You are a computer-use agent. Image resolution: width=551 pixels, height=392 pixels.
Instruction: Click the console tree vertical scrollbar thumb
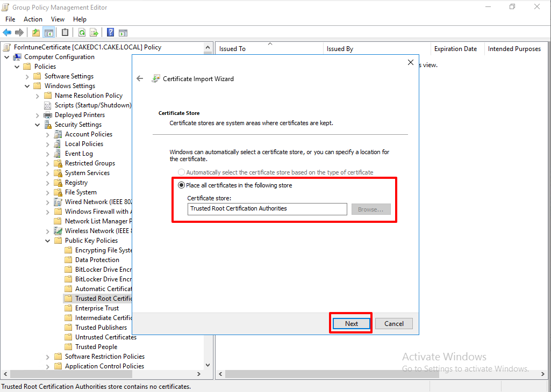point(207,53)
